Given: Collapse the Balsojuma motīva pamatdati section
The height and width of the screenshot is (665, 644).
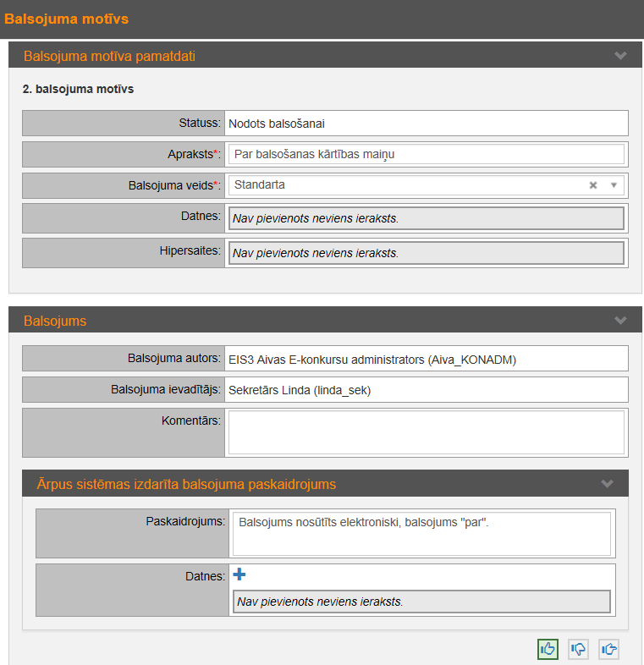Looking at the screenshot, I should (620, 56).
